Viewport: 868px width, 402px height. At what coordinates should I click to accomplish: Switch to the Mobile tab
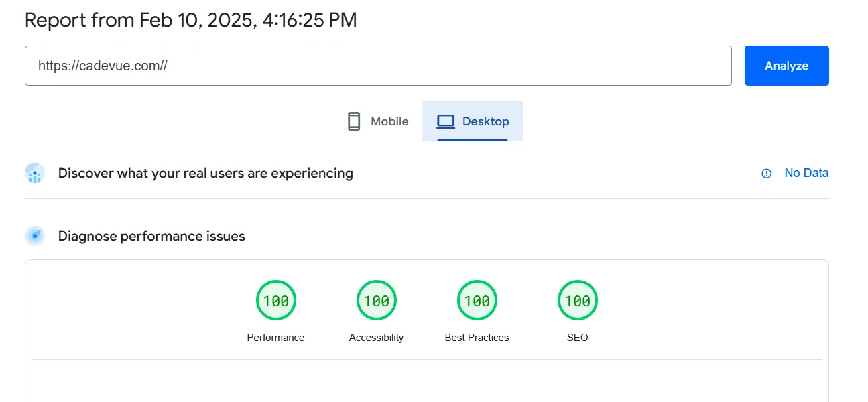point(389,121)
